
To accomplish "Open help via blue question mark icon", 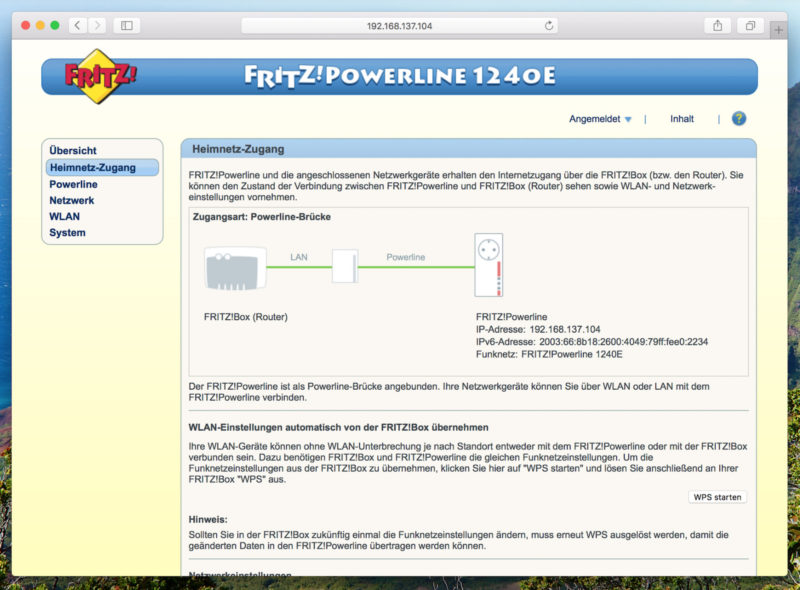I will point(738,118).
